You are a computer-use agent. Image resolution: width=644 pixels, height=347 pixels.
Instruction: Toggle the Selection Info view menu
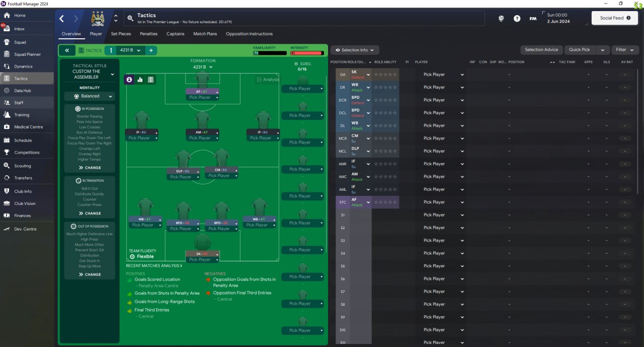pyautogui.click(x=355, y=50)
